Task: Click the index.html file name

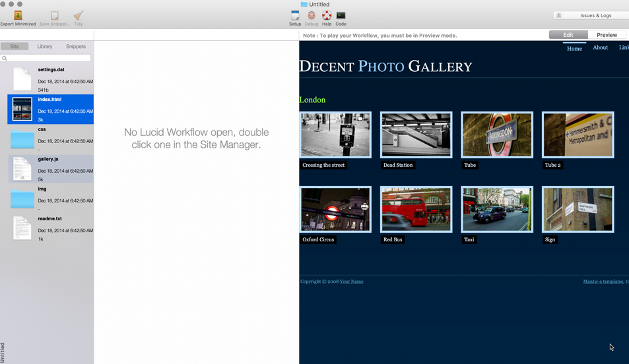Action: point(50,99)
